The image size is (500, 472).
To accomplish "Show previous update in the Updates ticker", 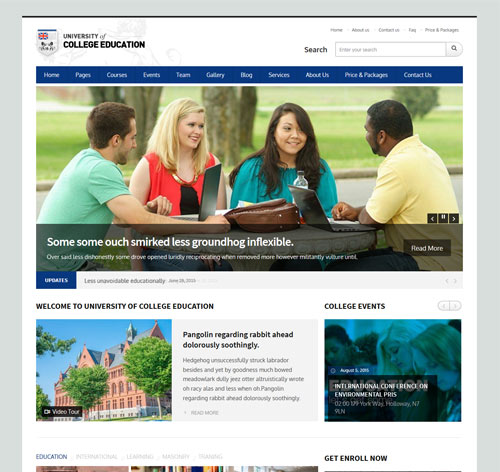I will tap(447, 281).
